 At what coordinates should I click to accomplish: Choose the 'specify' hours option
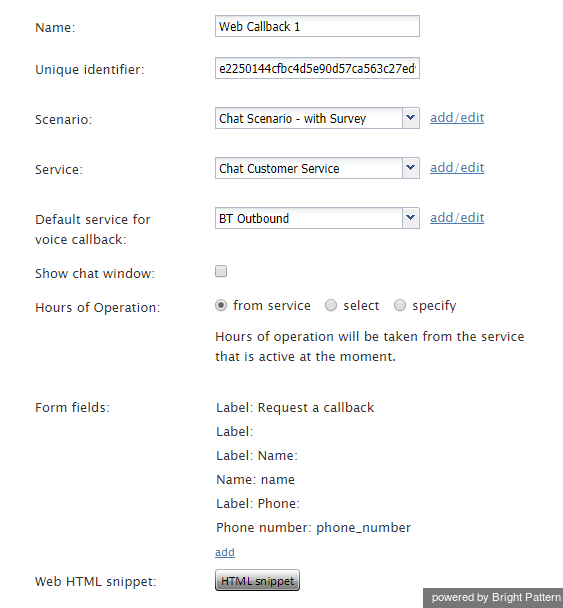(400, 306)
